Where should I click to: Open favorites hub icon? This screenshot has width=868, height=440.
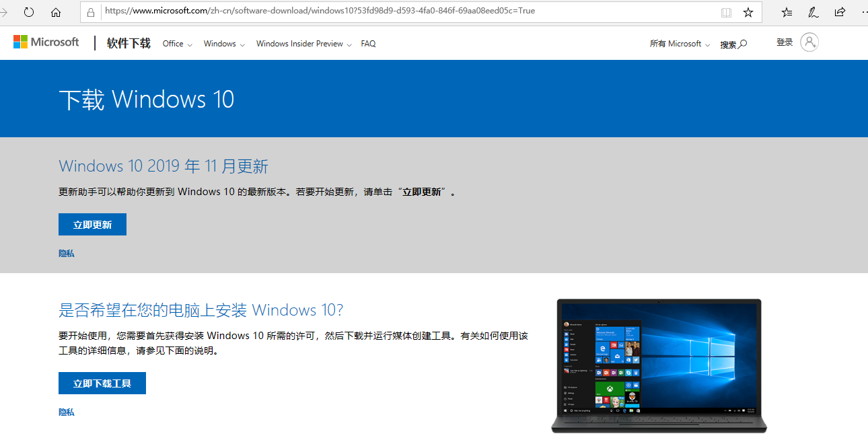pyautogui.click(x=787, y=12)
